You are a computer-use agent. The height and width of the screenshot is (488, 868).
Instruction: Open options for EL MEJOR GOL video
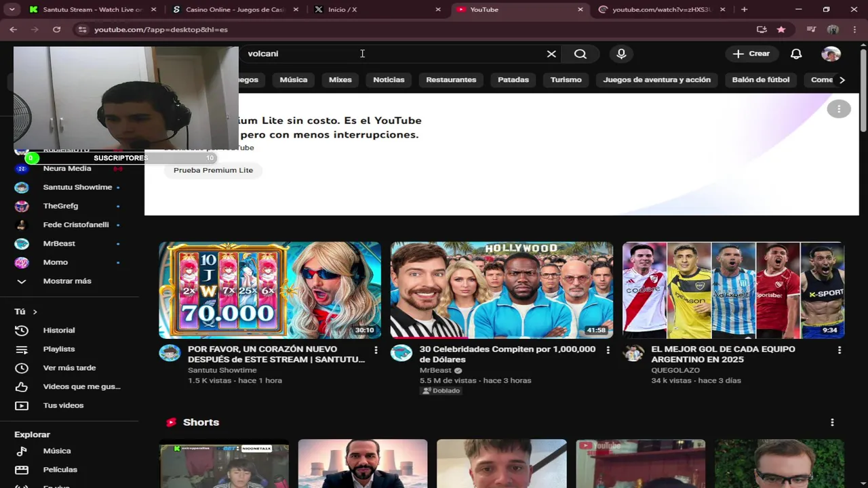point(840,350)
